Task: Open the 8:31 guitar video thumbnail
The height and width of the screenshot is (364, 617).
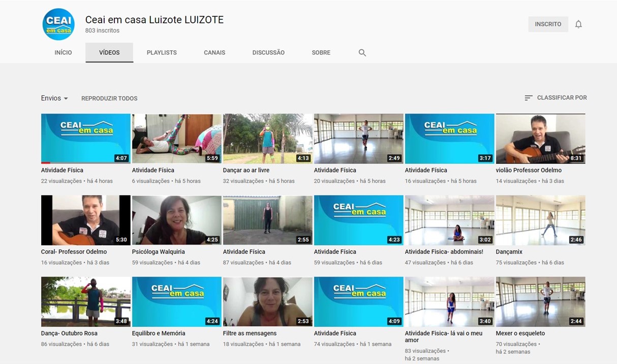Action: [x=541, y=139]
